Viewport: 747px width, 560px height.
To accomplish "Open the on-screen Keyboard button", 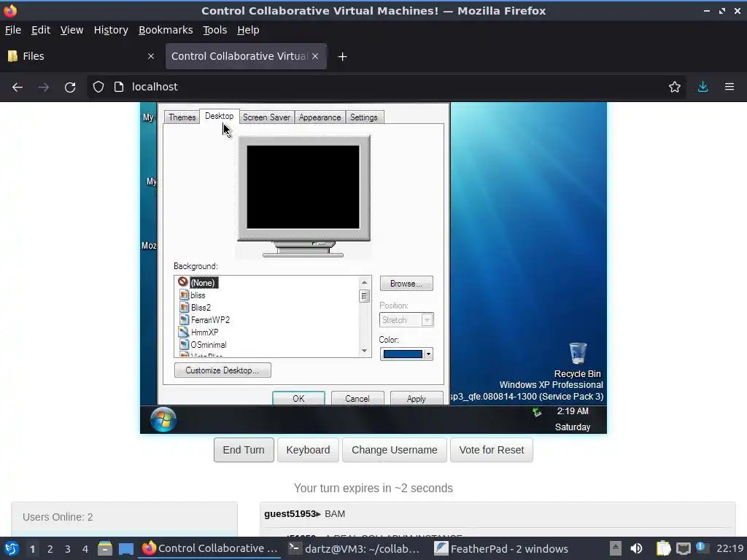I will pyautogui.click(x=308, y=450).
